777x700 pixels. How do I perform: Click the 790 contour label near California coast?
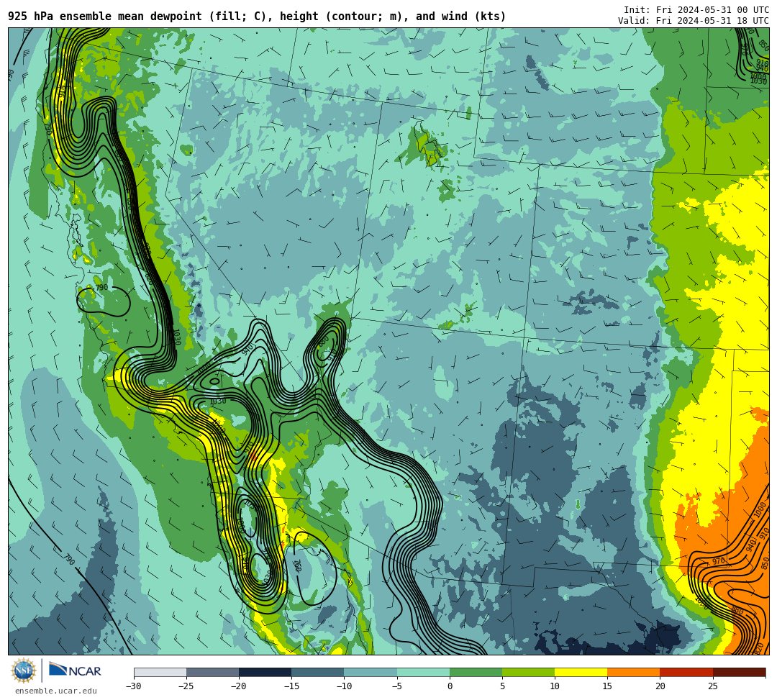101,287
